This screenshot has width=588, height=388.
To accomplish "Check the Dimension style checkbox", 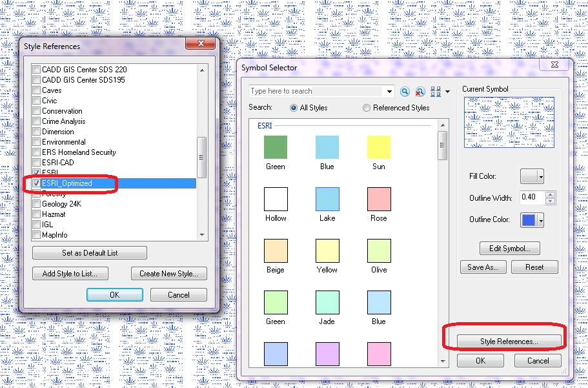I will (x=36, y=131).
